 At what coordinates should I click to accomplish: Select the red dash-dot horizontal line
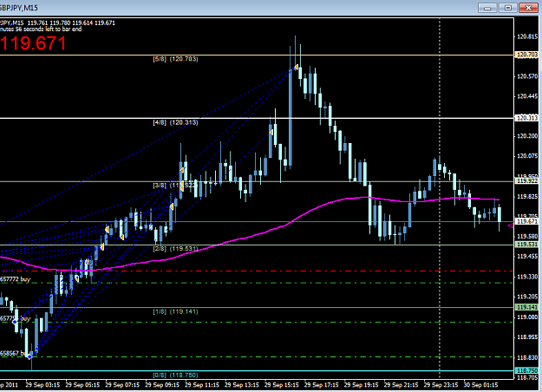(x=257, y=271)
